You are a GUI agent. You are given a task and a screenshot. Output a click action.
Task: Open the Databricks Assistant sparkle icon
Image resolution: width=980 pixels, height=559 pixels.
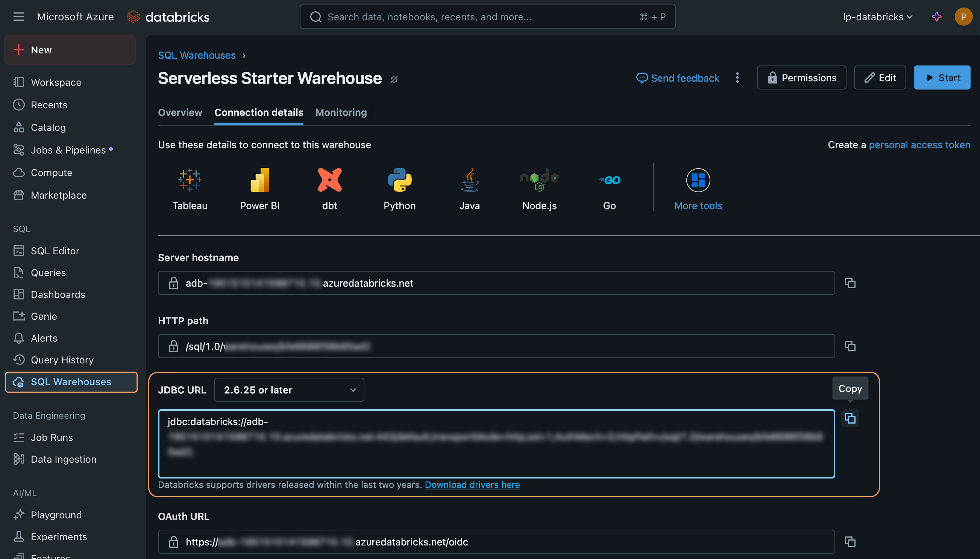pyautogui.click(x=936, y=17)
